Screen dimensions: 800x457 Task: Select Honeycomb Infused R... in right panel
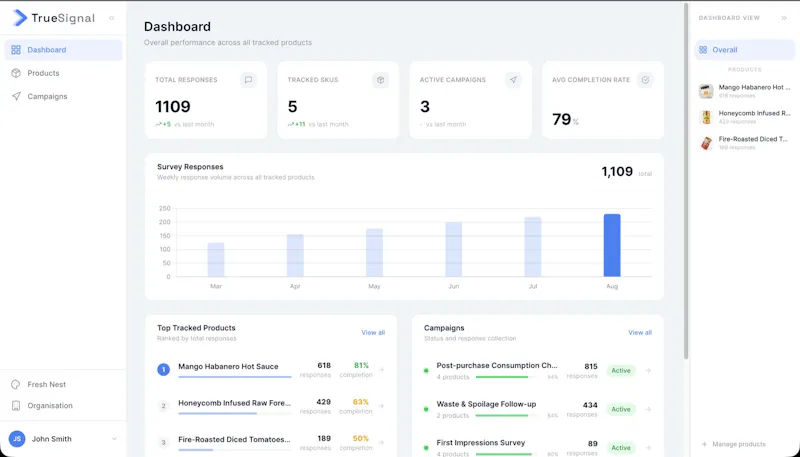tap(744, 117)
